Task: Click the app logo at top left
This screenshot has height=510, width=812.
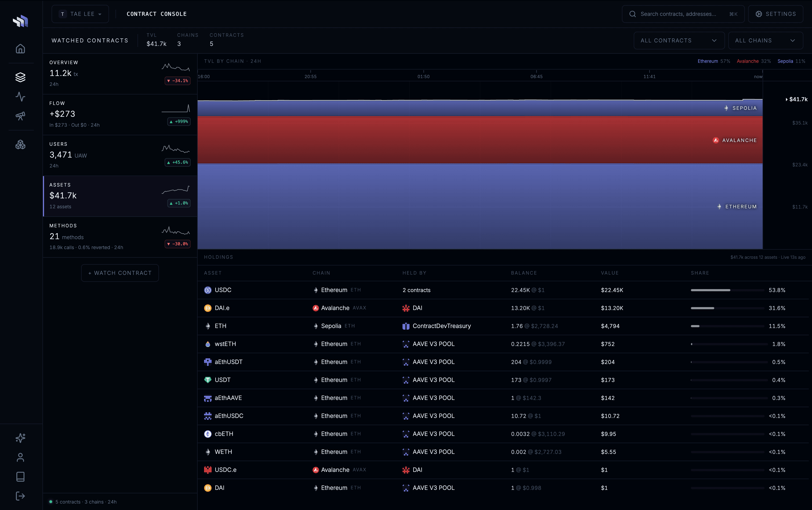Action: point(21,21)
